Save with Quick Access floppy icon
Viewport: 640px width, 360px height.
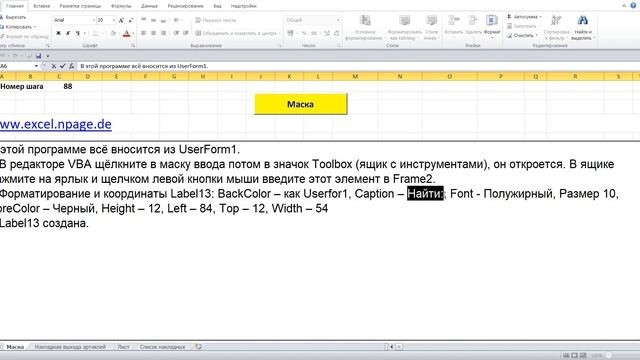38,56
